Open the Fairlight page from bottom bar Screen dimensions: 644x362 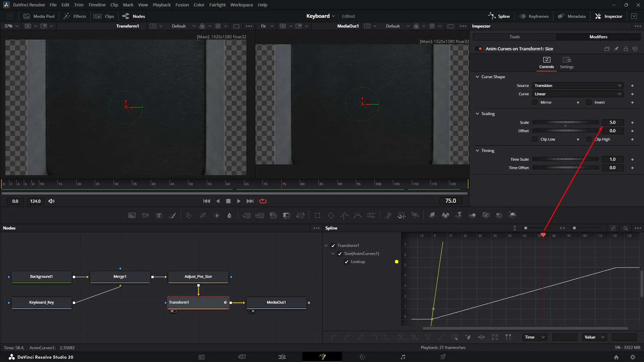pos(403,357)
